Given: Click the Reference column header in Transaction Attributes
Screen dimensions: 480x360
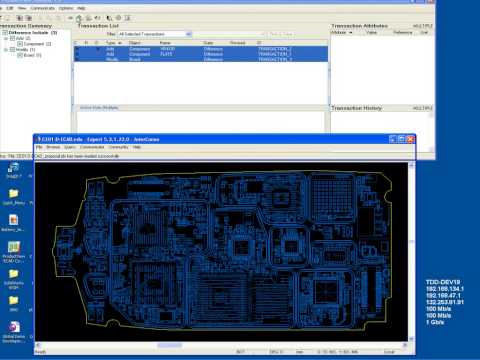Looking at the screenshot, I should (x=403, y=32).
